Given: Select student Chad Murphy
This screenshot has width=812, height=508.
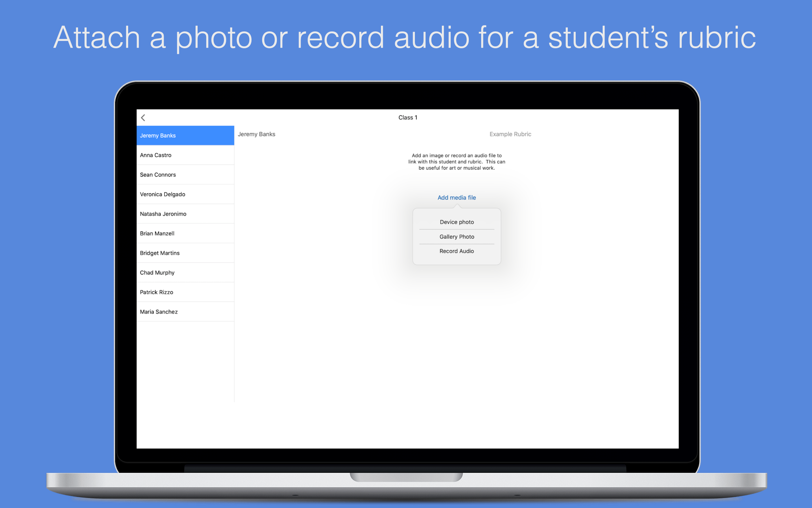Looking at the screenshot, I should (x=185, y=272).
